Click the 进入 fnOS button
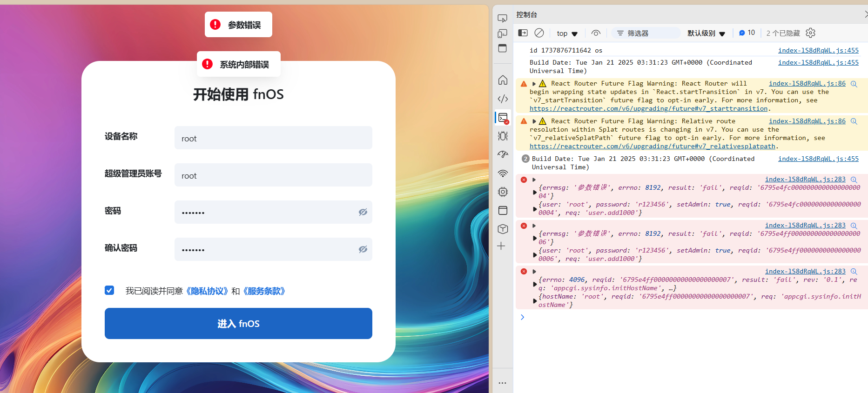Screen dimensions: 868x393 [238, 323]
